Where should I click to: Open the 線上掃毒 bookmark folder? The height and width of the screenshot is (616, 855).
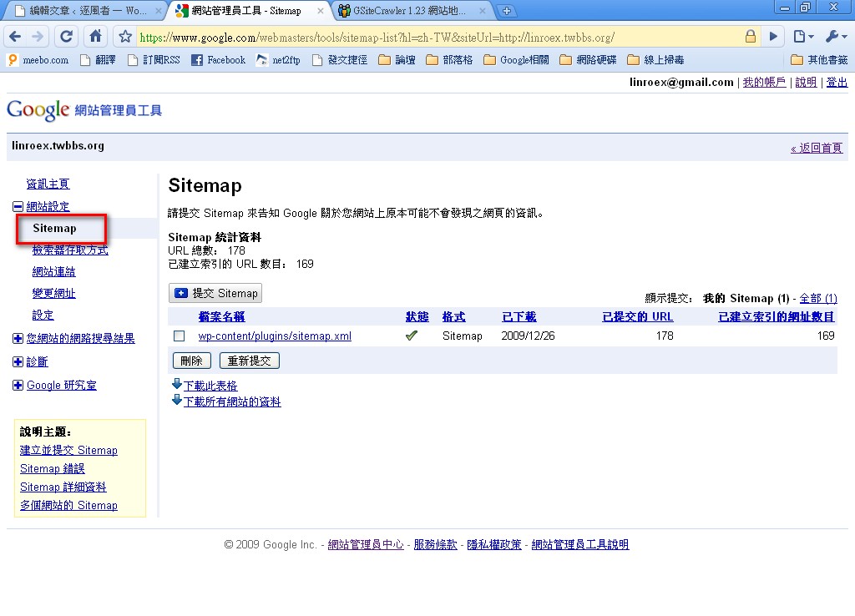(x=656, y=60)
